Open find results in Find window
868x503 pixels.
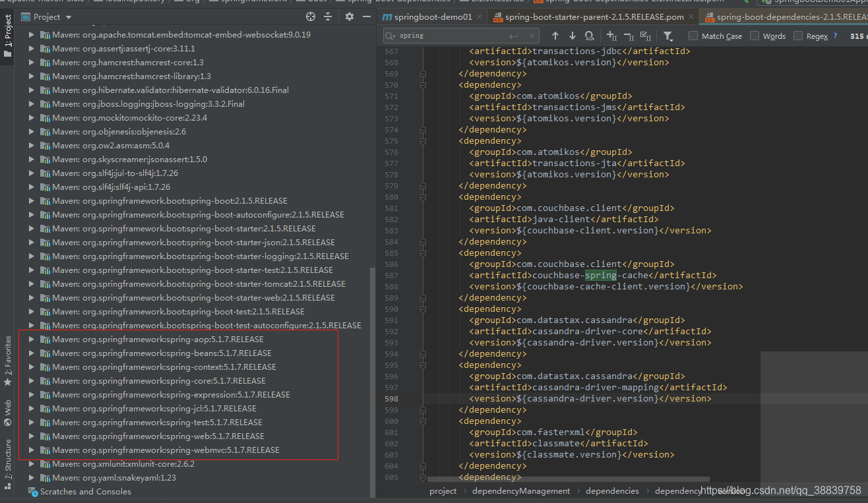(589, 36)
